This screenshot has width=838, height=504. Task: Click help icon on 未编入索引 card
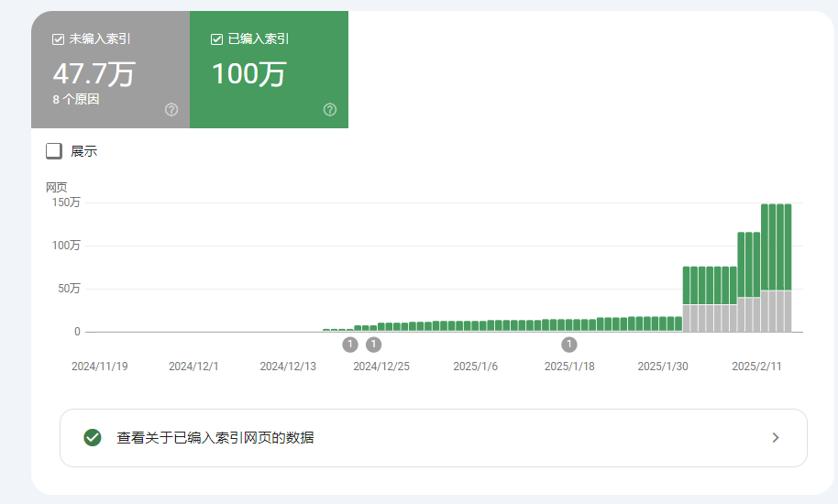tap(171, 110)
